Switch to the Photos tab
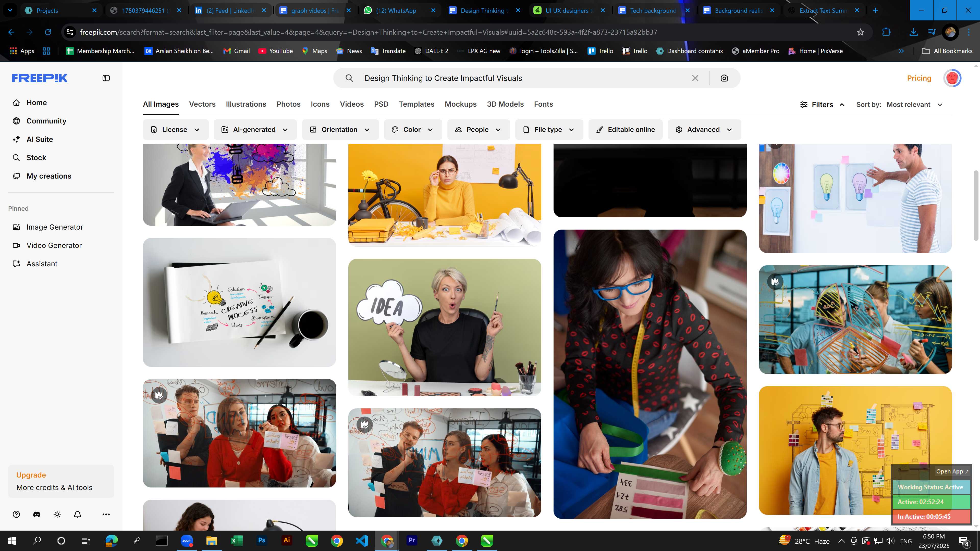980x551 pixels. pyautogui.click(x=288, y=104)
